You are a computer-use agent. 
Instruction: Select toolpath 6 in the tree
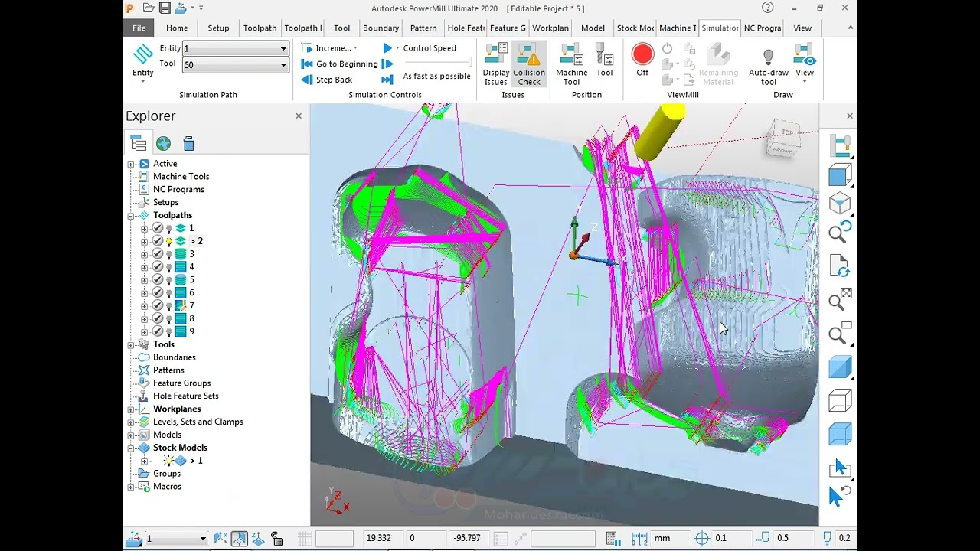tap(191, 293)
